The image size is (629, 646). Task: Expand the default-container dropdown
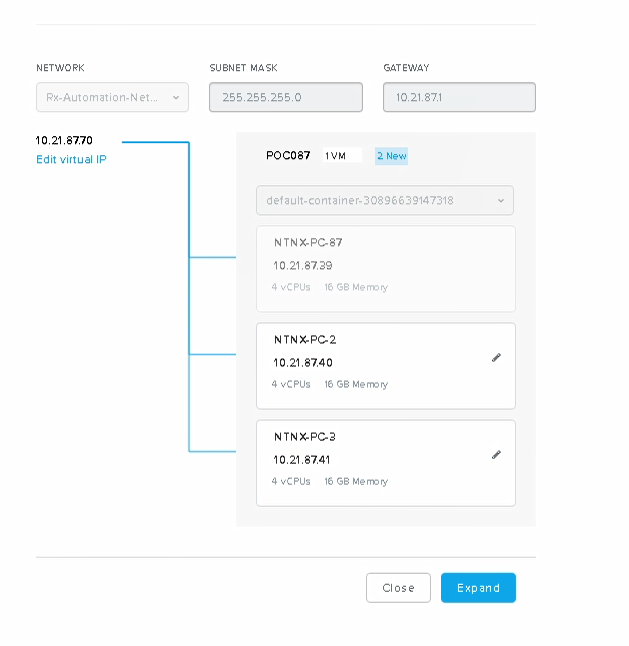[x=385, y=200]
